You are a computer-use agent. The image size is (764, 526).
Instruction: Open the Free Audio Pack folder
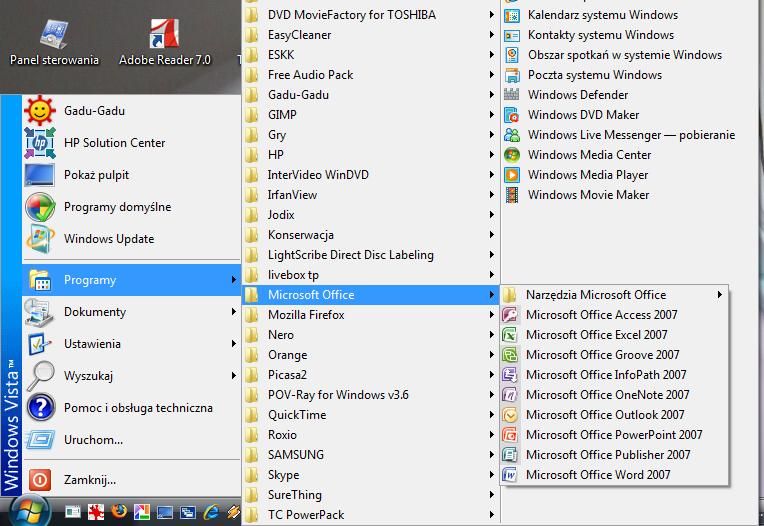coord(370,75)
